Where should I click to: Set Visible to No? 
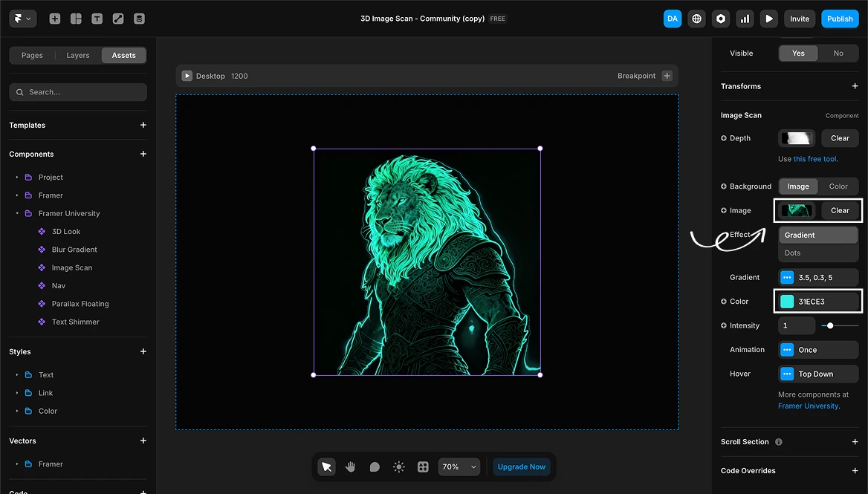(838, 53)
